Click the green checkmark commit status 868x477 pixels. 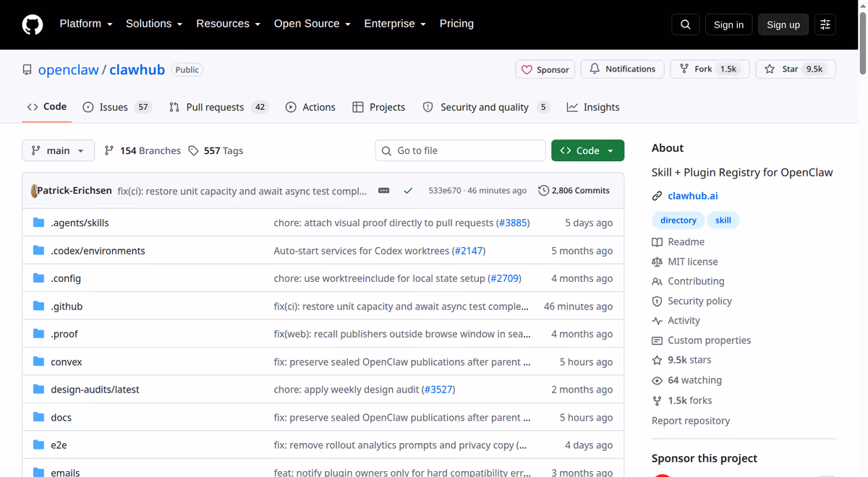[x=408, y=191]
